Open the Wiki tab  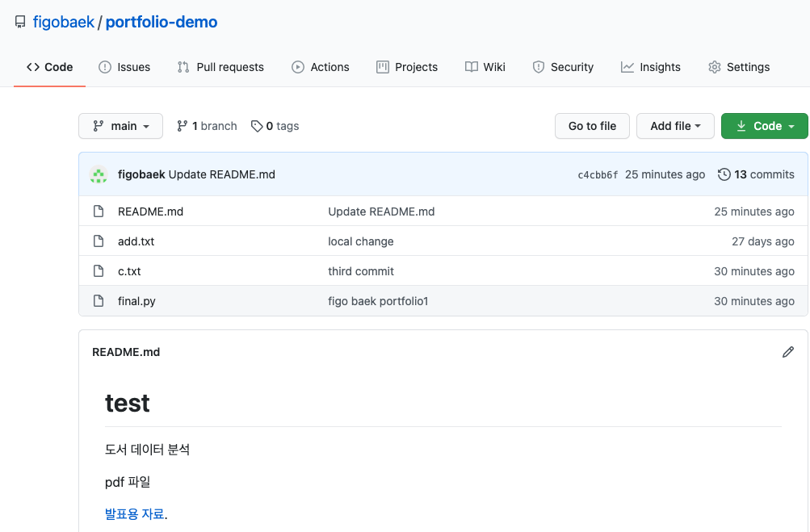(x=485, y=67)
